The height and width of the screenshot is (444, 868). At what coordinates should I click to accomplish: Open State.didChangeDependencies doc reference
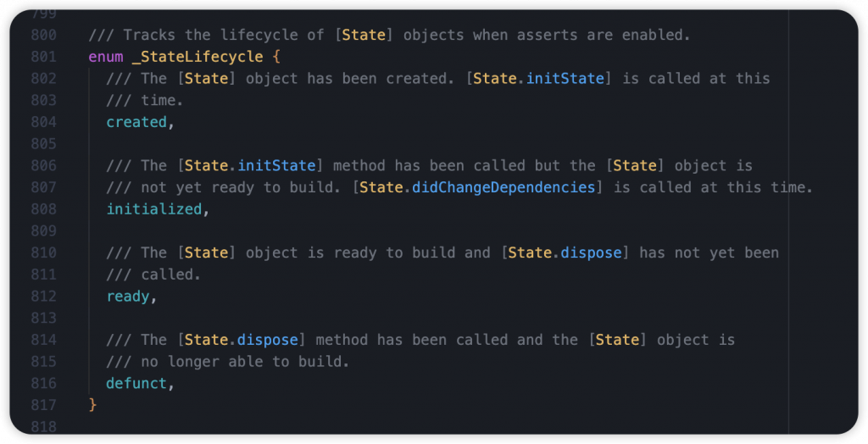pyautogui.click(x=477, y=187)
